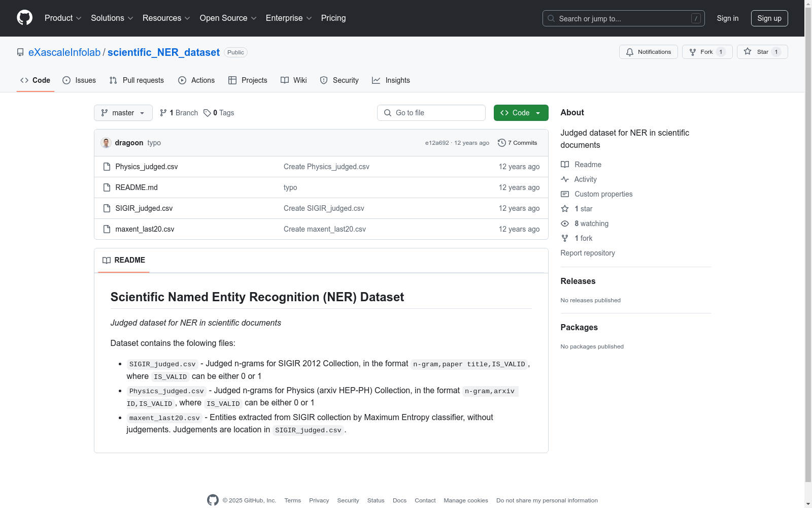Screen dimensions: 812x508
Task: Click file icon next to Physics_judged.csv
Action: 107,167
